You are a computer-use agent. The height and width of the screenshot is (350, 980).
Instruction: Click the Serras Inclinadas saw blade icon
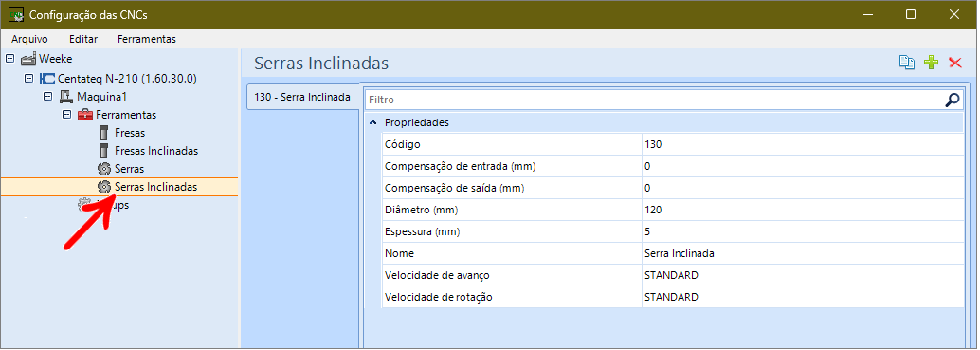[x=104, y=187]
